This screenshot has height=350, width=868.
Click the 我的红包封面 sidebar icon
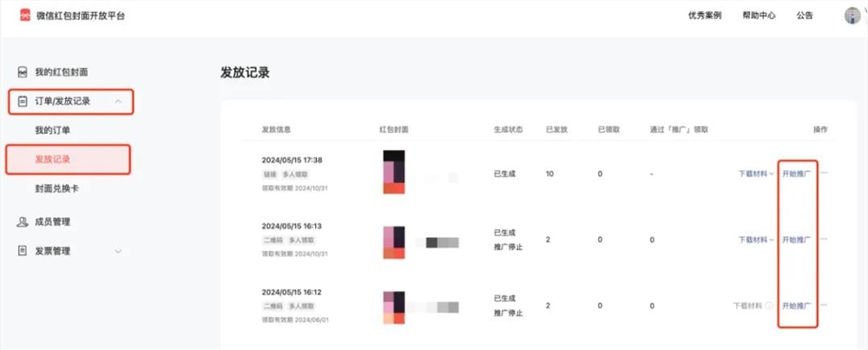coord(23,71)
